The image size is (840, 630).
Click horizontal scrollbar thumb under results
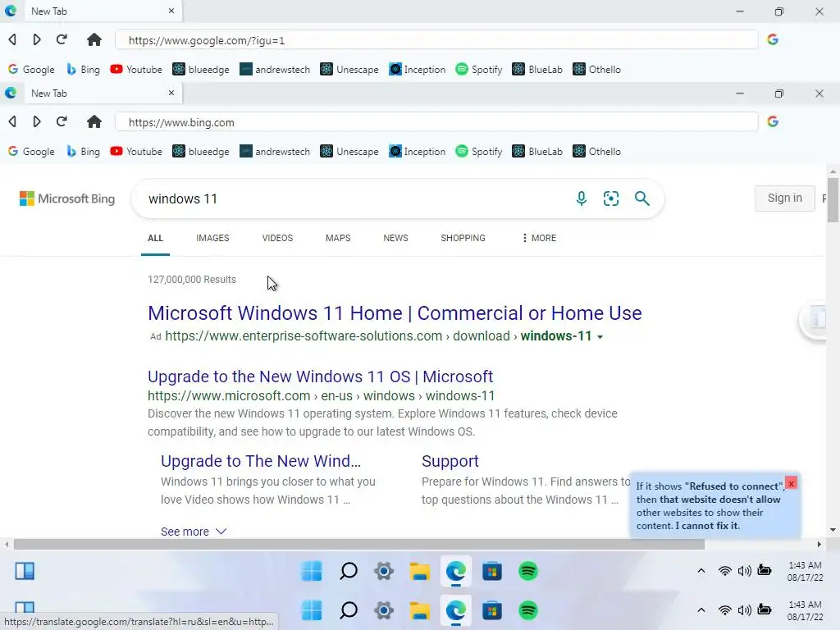(359, 545)
